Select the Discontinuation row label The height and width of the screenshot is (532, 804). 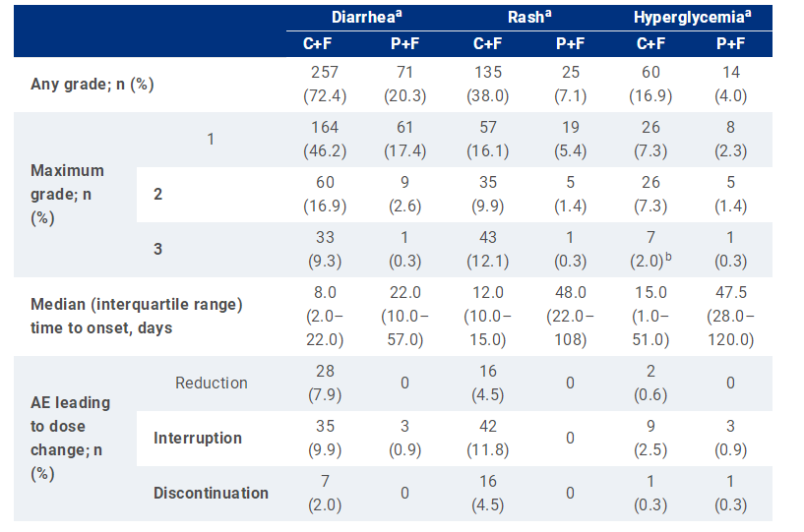pos(211,493)
